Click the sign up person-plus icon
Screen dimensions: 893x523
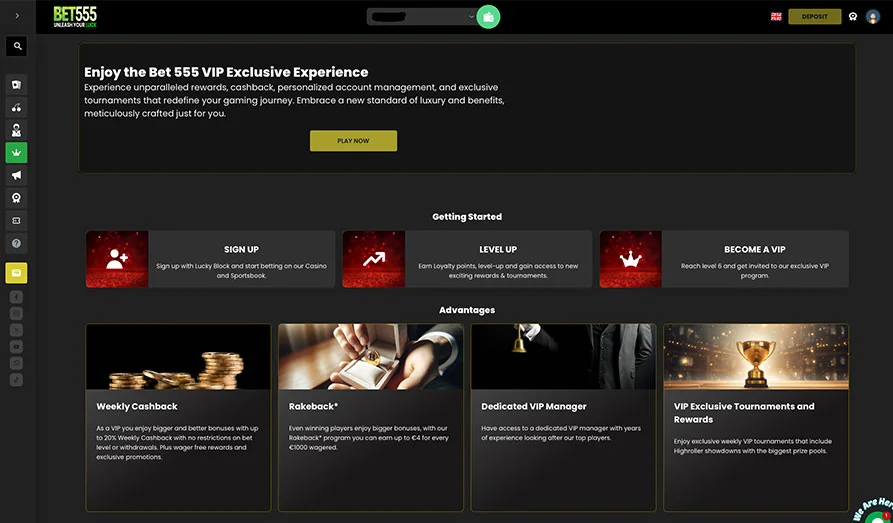pos(117,259)
